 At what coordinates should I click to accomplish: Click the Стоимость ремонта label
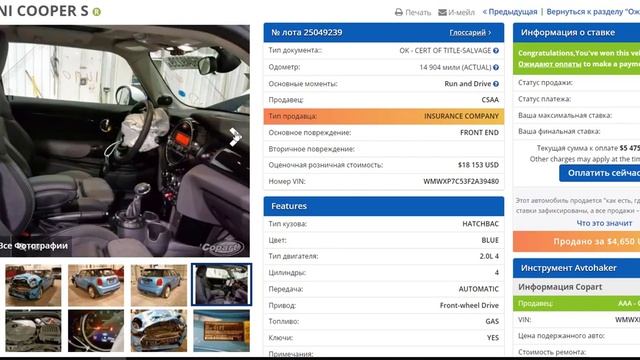pyautogui.click(x=551, y=352)
